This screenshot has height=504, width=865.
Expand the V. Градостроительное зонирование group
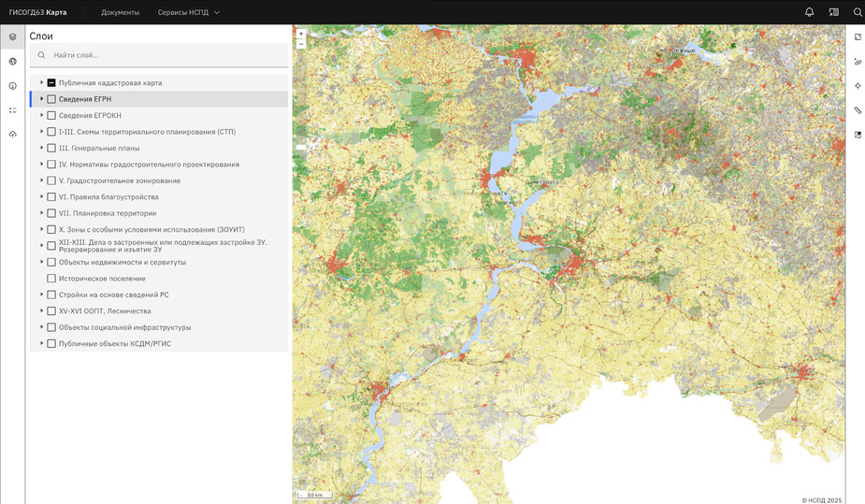coord(42,180)
